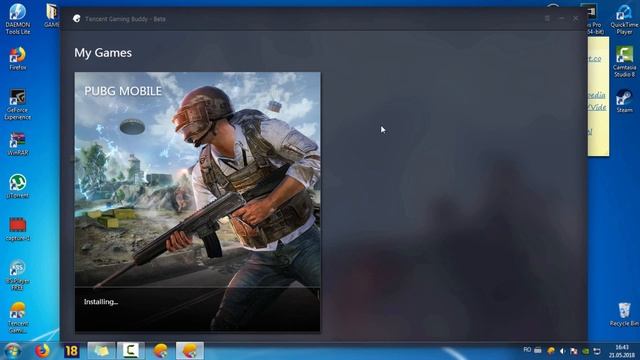Open the BSPlayer FREE desktop icon
The height and width of the screenshot is (360, 640).
click(18, 276)
